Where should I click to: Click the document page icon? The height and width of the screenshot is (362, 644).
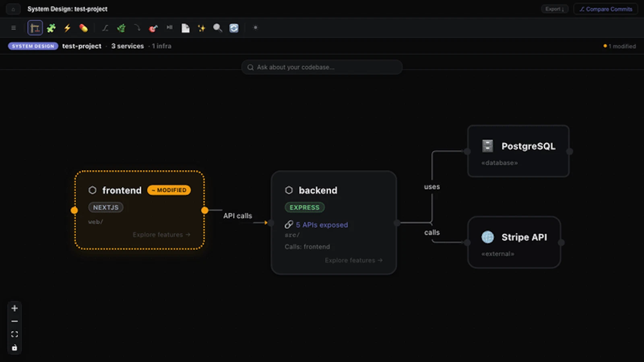coord(186,28)
